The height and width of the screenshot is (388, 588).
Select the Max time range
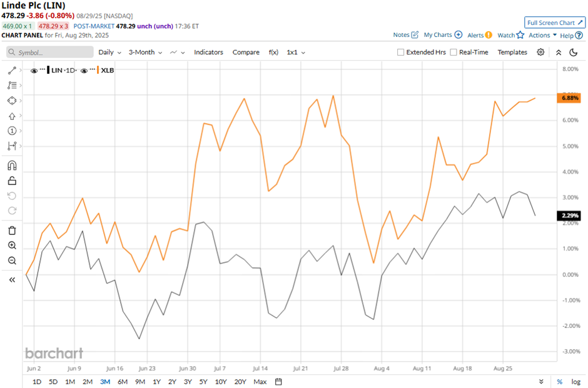point(260,382)
